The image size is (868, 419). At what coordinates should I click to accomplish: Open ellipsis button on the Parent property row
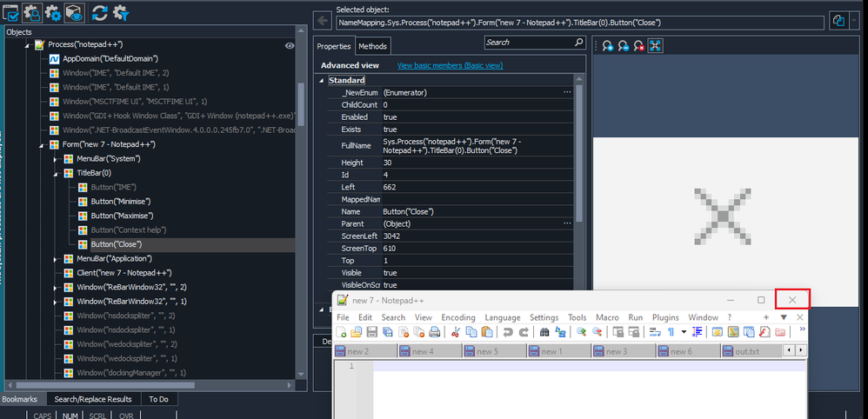[x=567, y=223]
